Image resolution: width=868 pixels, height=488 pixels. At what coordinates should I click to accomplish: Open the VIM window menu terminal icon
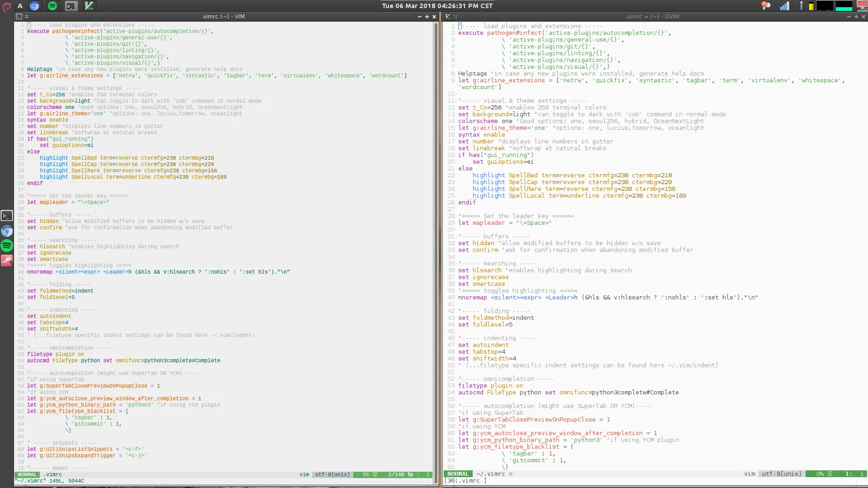pyautogui.click(x=19, y=16)
